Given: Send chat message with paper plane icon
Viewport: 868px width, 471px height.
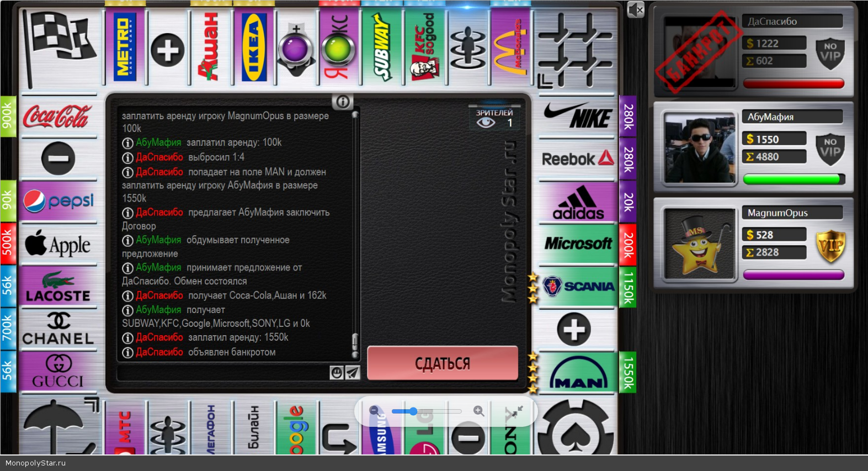Looking at the screenshot, I should (x=353, y=373).
